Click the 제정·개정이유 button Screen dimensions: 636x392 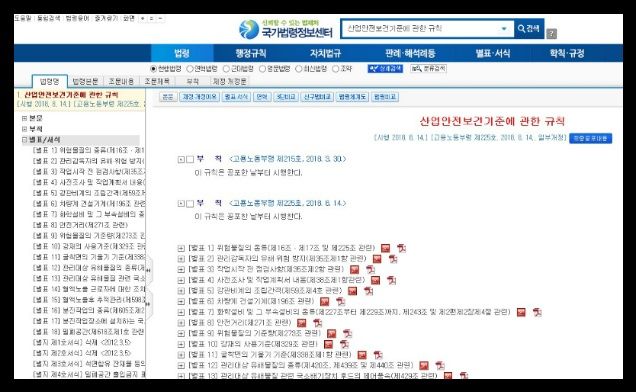[200, 97]
